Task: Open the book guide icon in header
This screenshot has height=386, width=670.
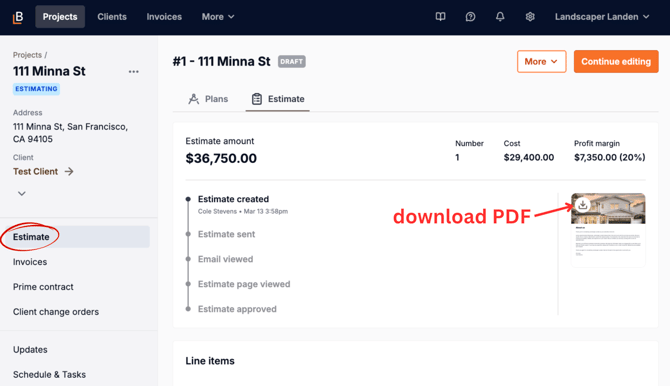Action: 440,17
